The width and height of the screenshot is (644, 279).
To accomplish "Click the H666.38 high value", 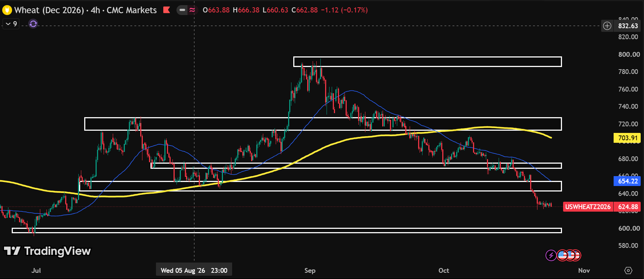I will (246, 10).
